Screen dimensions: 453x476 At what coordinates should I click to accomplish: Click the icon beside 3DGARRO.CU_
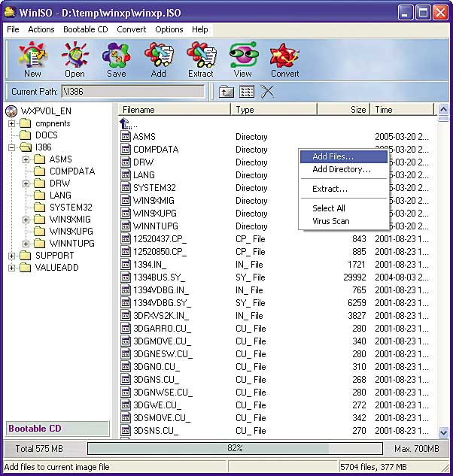pos(126,328)
